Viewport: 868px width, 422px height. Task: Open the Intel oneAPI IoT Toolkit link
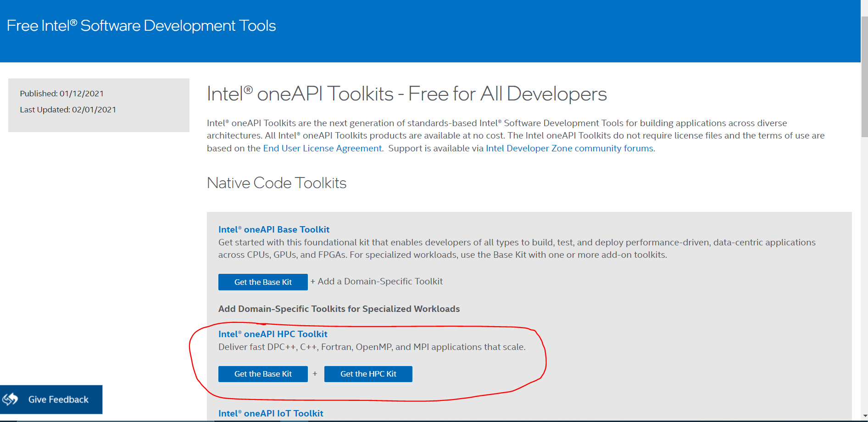(271, 413)
